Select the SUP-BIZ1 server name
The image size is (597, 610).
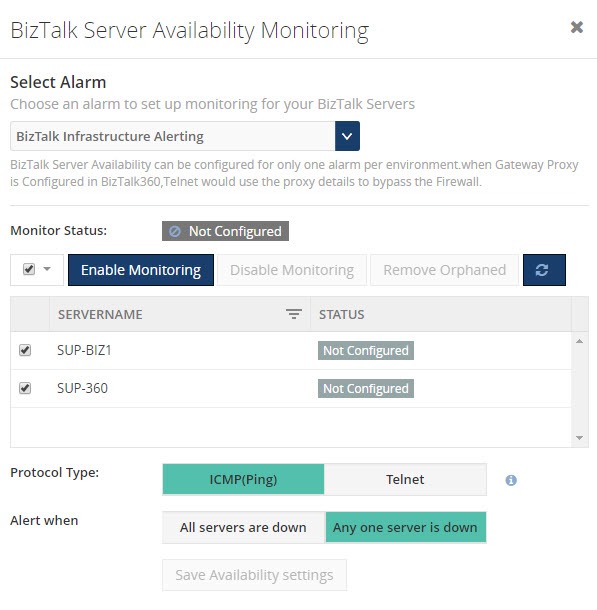[84, 350]
